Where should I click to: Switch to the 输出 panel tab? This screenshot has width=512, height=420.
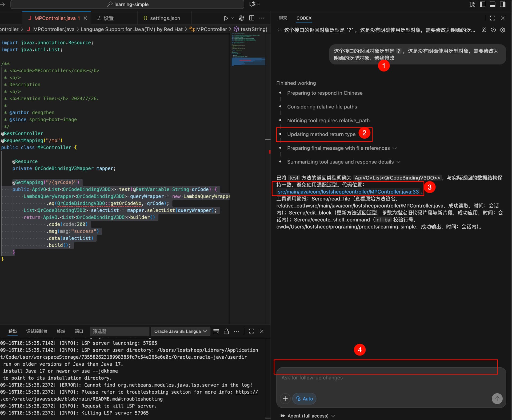pyautogui.click(x=13, y=331)
